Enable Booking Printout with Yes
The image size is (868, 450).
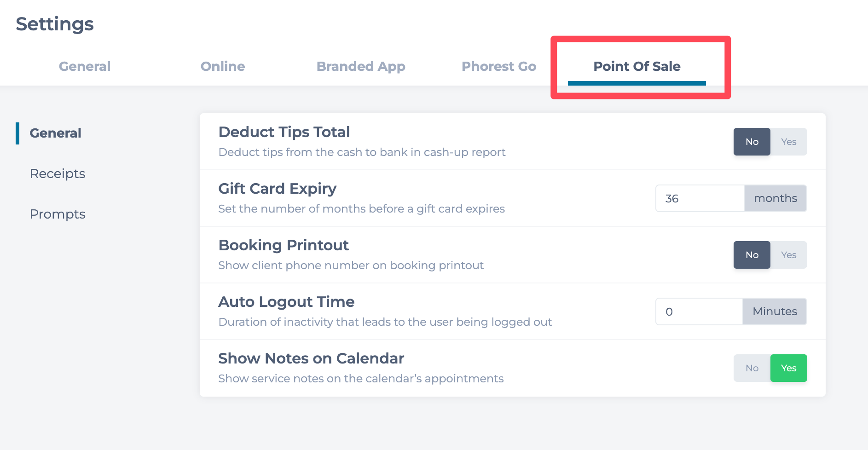788,255
